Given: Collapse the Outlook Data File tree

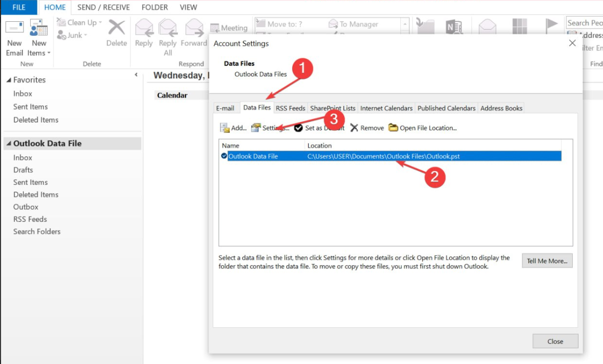Looking at the screenshot, I should tap(8, 143).
